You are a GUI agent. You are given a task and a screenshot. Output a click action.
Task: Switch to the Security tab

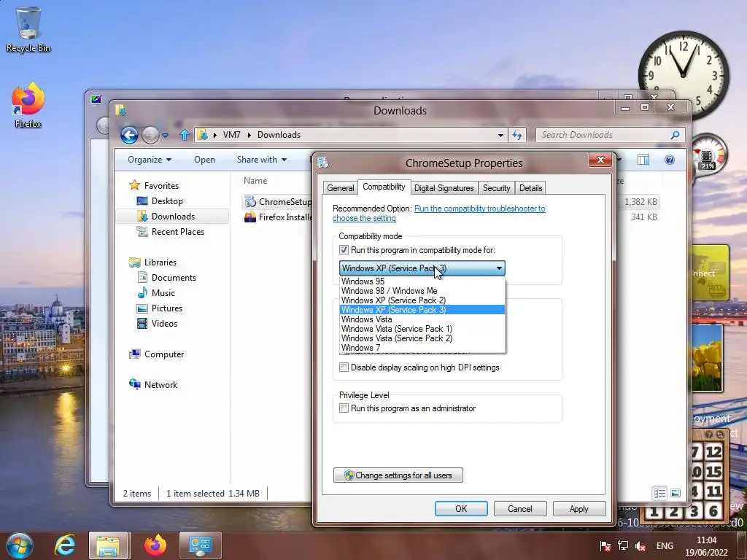(496, 188)
